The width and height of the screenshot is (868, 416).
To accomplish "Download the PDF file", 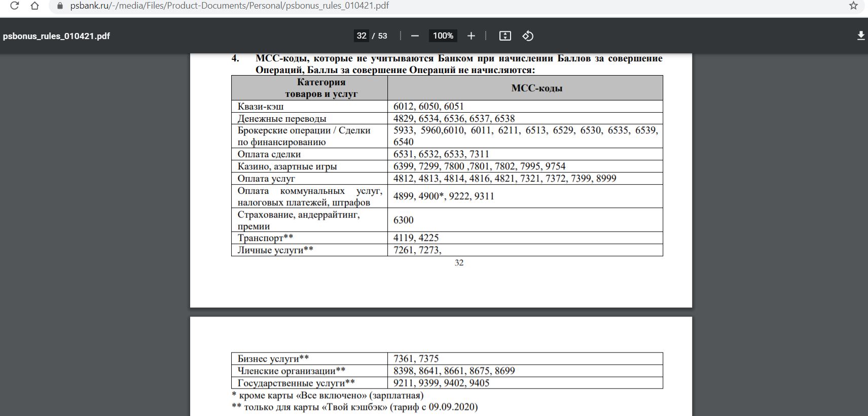I will (860, 36).
